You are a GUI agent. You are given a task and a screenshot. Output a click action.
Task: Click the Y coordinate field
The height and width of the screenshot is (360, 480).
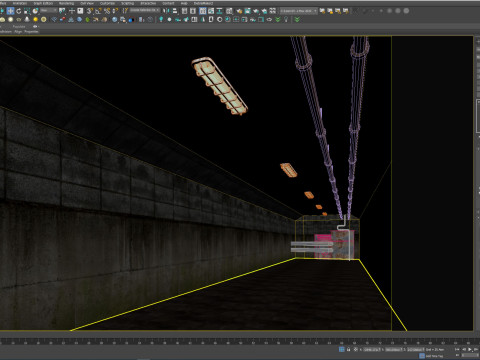[393, 349]
